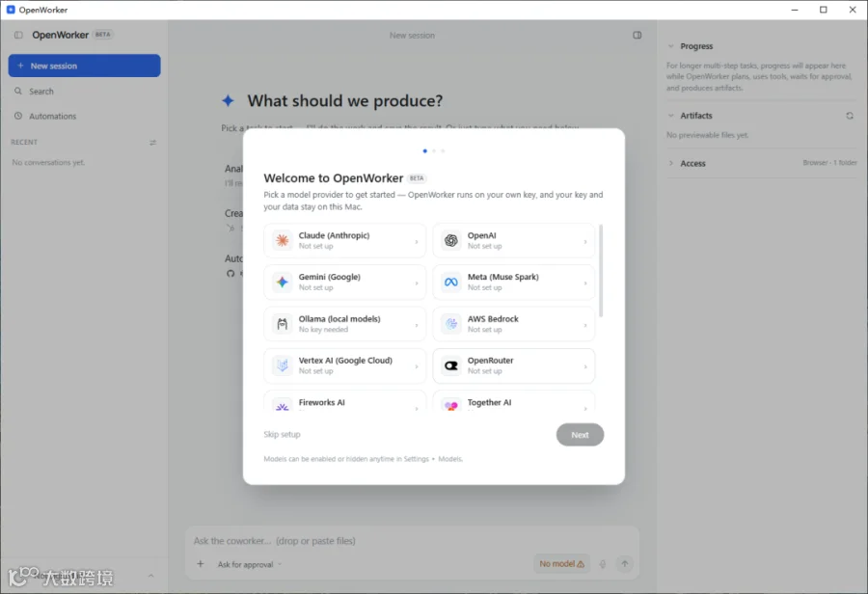Collapse the Progress section chevron
Image resolution: width=868 pixels, height=594 pixels.
(x=671, y=46)
